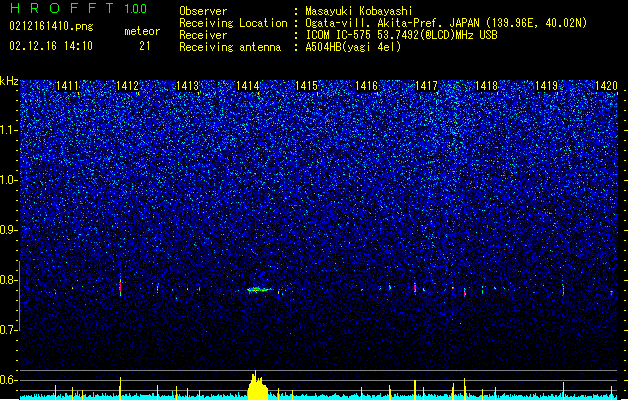Click the kHz axis unit label
The image size is (629, 400).
[x=9, y=81]
